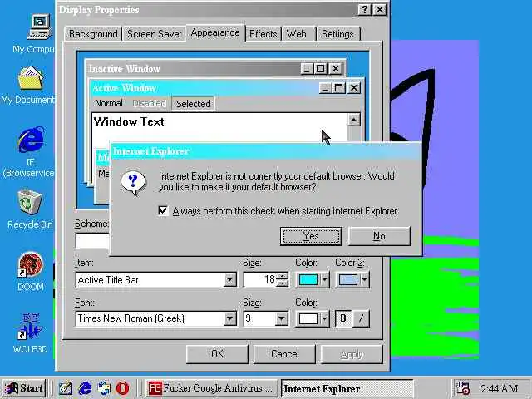Click the Display Properties help question button
Image resolution: width=532 pixels, height=399 pixels.
tap(364, 10)
